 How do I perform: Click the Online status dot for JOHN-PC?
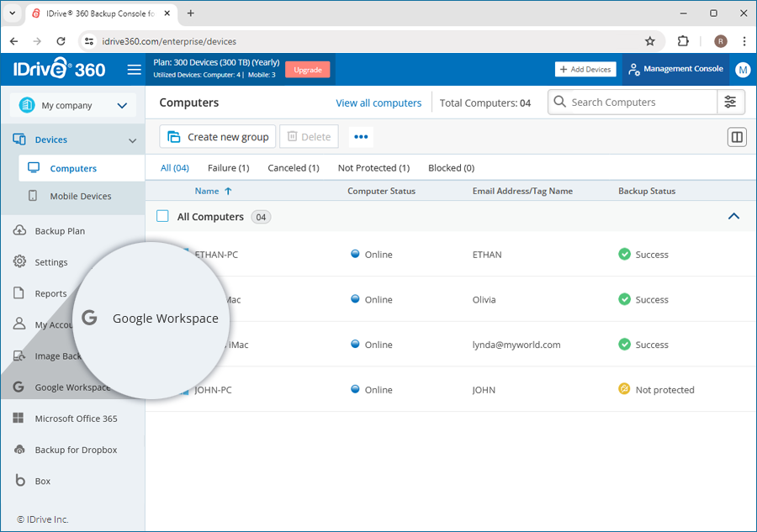coord(355,389)
